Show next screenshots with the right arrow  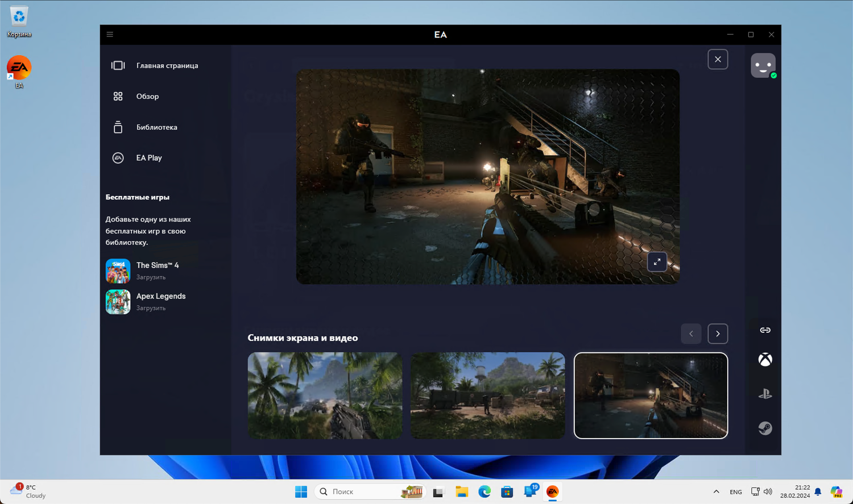point(718,334)
